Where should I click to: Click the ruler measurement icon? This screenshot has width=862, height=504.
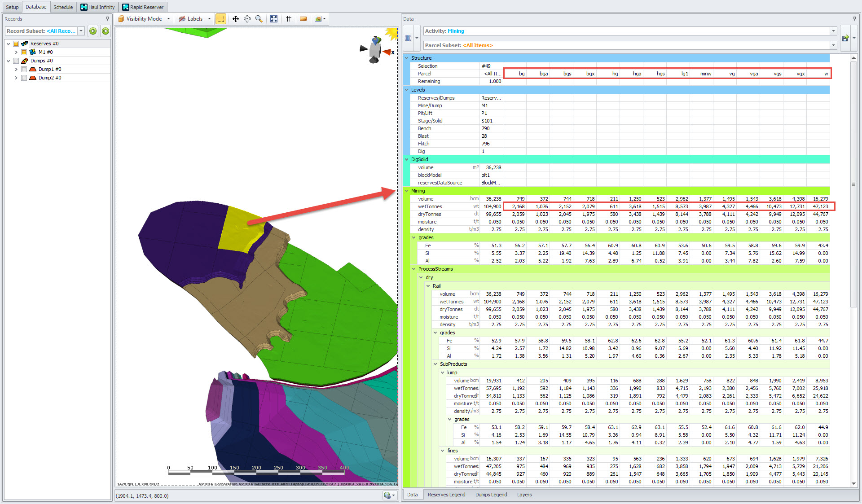point(303,18)
